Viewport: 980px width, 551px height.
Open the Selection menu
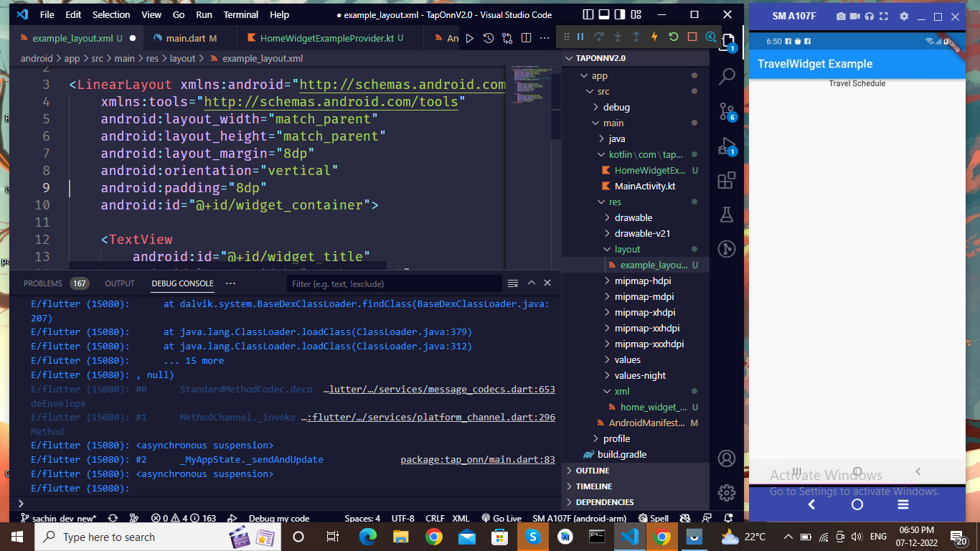(111, 14)
